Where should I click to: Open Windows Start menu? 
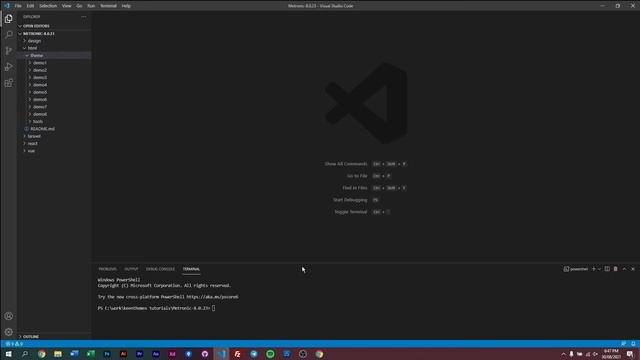(8, 354)
